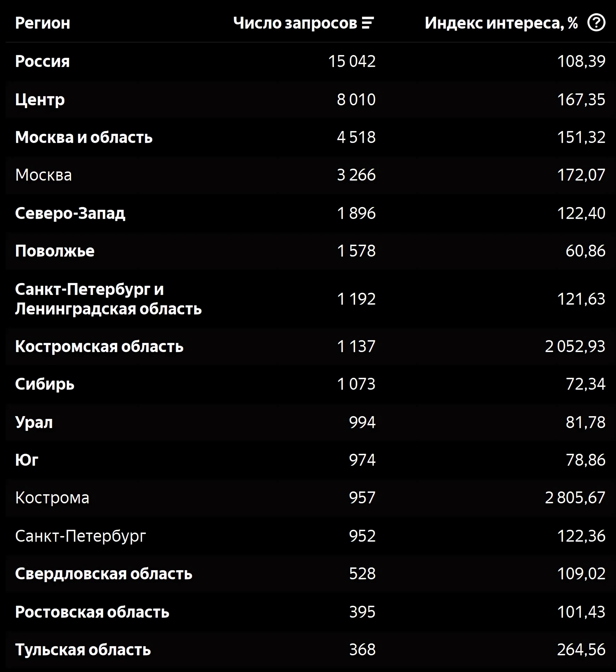Sort by the Число запросов column header

(295, 23)
